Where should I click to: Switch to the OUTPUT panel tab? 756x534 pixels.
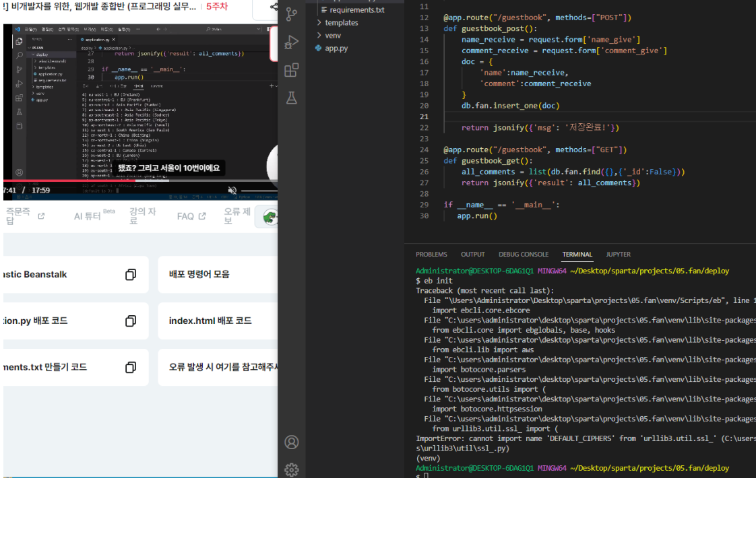coord(473,255)
